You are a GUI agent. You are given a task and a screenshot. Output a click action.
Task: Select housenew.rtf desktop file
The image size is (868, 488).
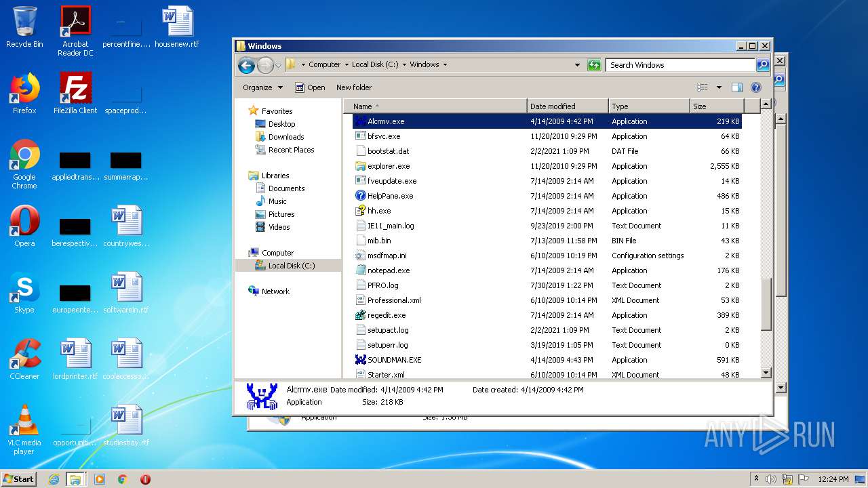click(177, 27)
